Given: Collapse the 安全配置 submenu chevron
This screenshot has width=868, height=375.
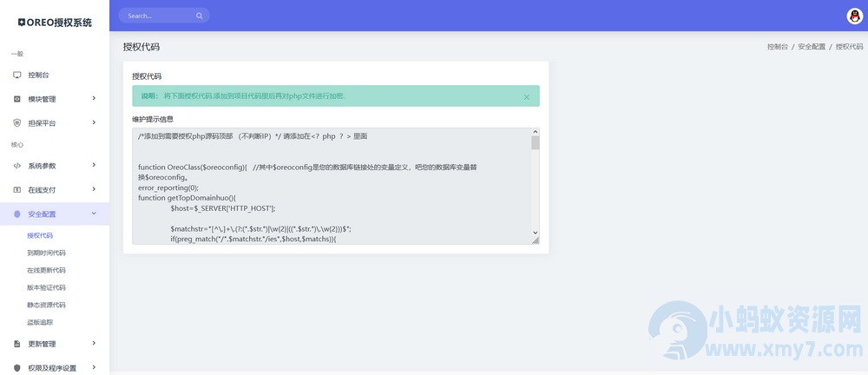Looking at the screenshot, I should 94,214.
